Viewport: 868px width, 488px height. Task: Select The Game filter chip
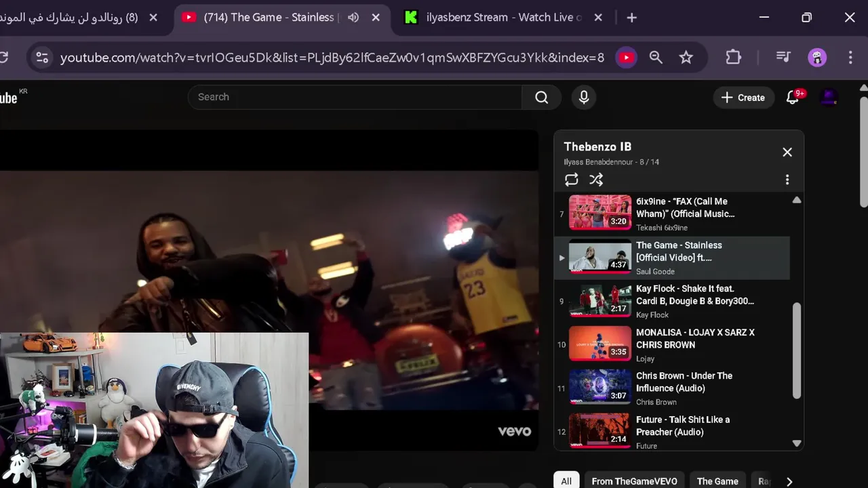pyautogui.click(x=717, y=481)
